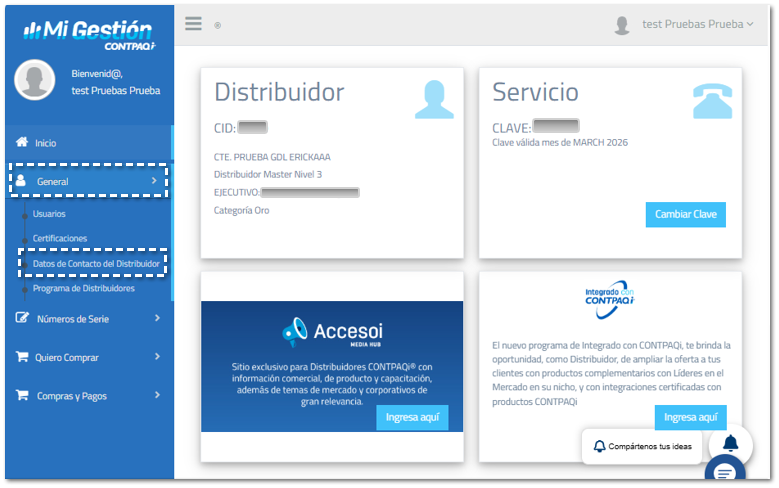Click the edit icon beside Números de Serie
The height and width of the screenshot is (488, 779).
pyautogui.click(x=22, y=318)
